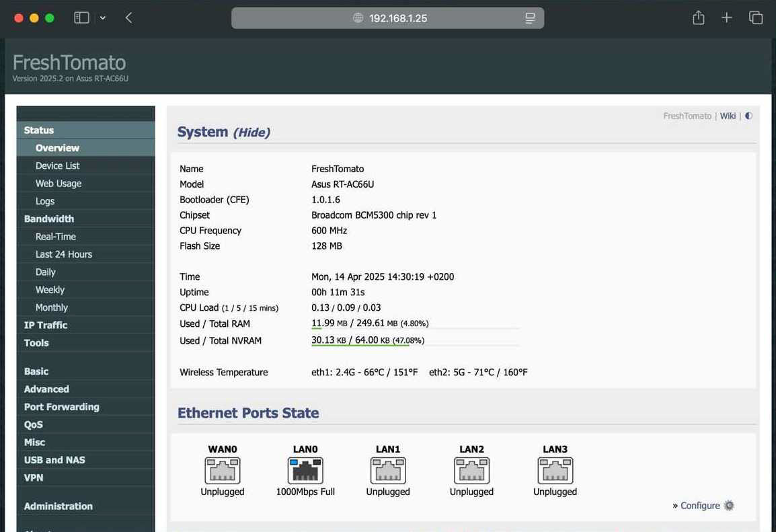
Task: Toggle the dark/light theme icon
Action: [748, 116]
